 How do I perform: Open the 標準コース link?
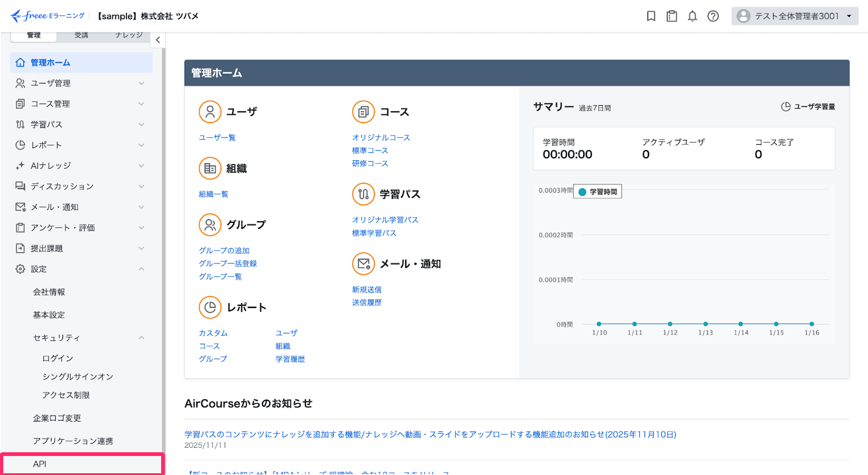[370, 151]
